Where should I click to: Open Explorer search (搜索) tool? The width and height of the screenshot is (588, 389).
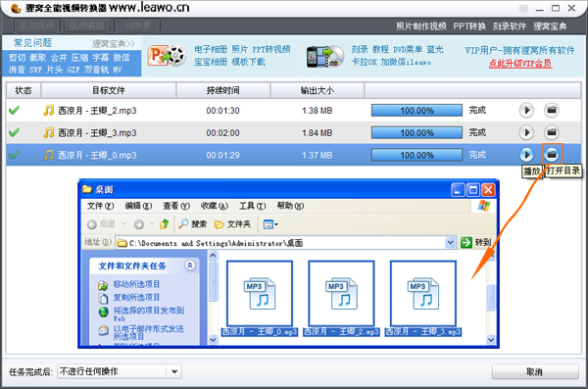point(193,224)
